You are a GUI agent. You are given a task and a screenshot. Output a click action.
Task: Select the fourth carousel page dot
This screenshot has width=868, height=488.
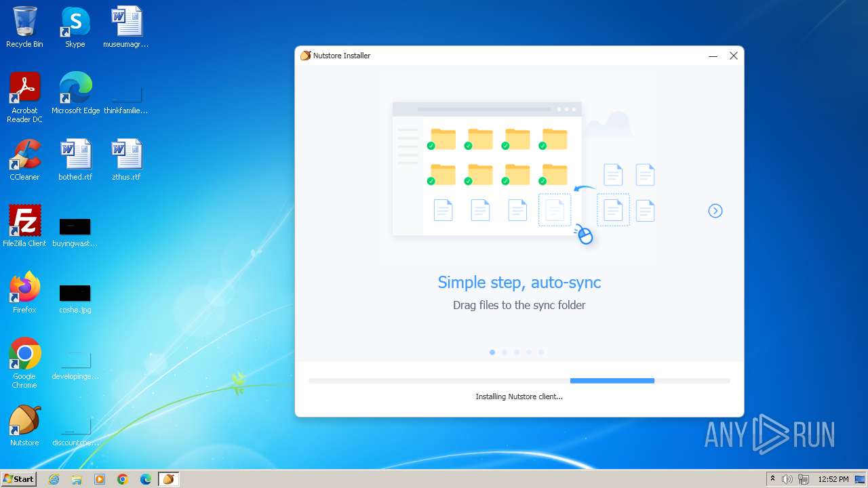click(529, 352)
